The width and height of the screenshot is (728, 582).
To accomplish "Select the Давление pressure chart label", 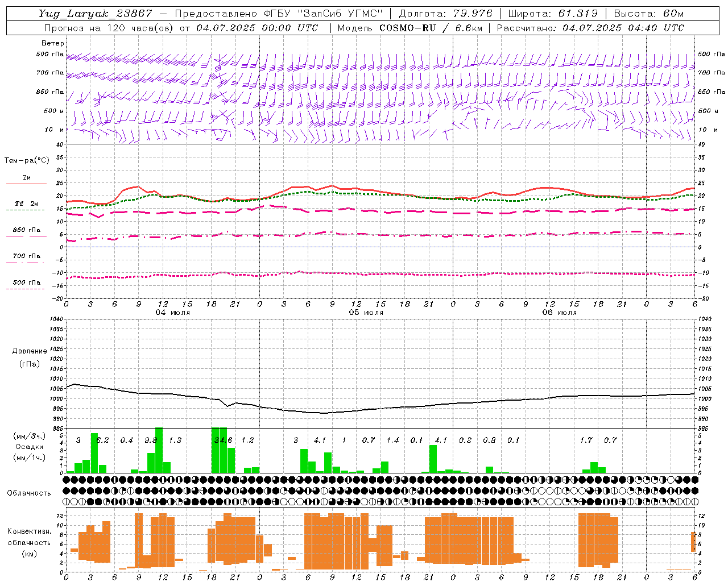I will 30,351.
